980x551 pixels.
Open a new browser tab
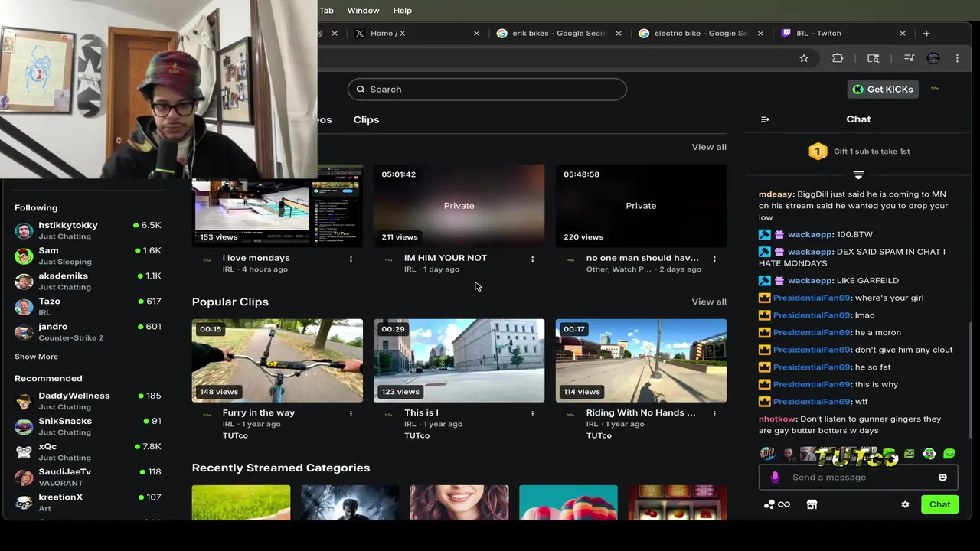coord(926,33)
